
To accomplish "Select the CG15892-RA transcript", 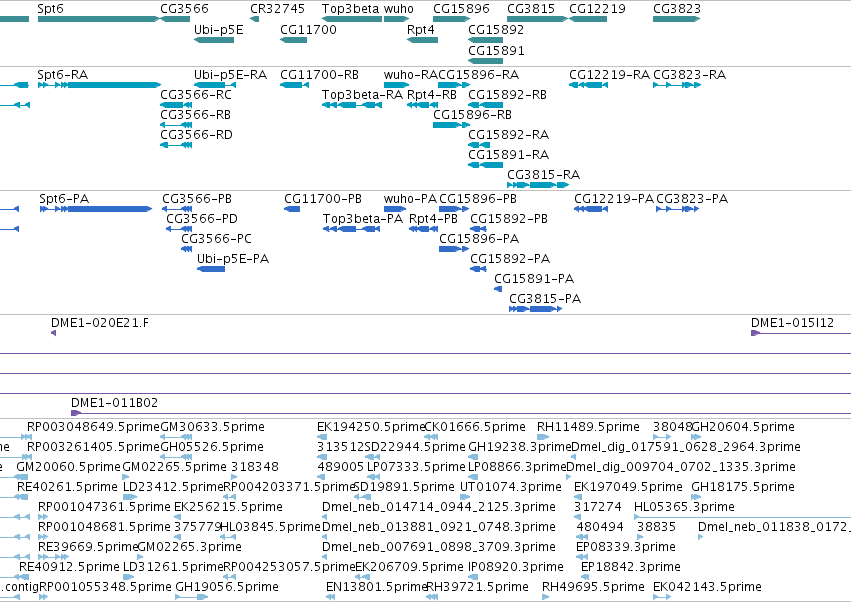I will 479,145.
